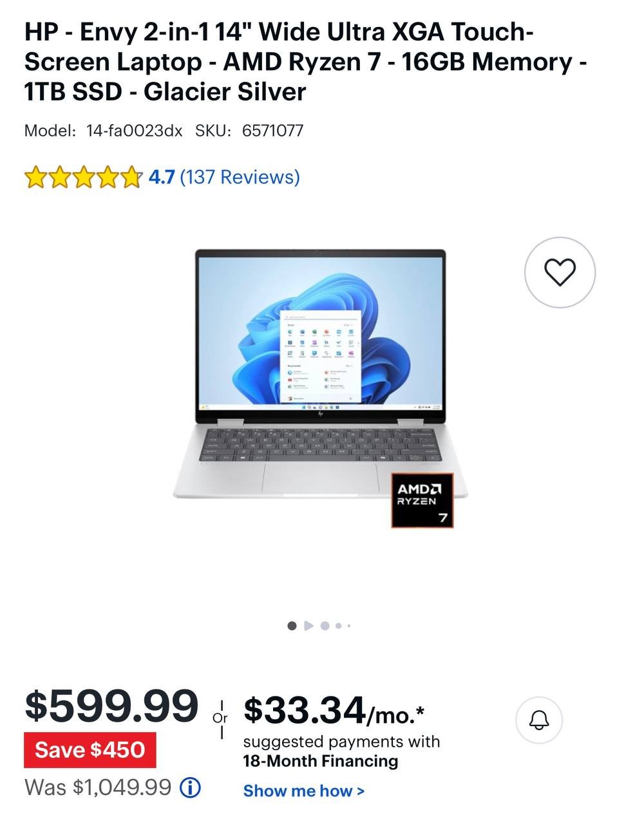Viewport: 644px width, 824px height.
Task: Save the laptop with the heart icon
Action: pos(560,272)
